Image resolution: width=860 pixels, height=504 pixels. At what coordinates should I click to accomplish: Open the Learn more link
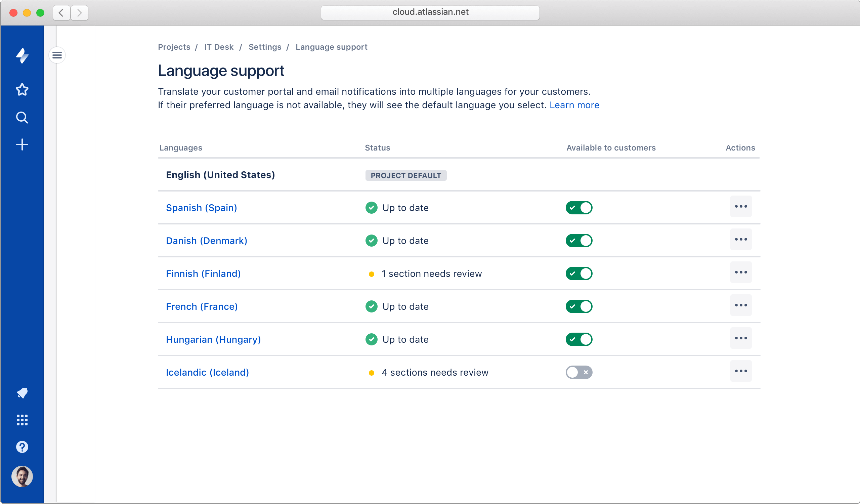tap(574, 105)
